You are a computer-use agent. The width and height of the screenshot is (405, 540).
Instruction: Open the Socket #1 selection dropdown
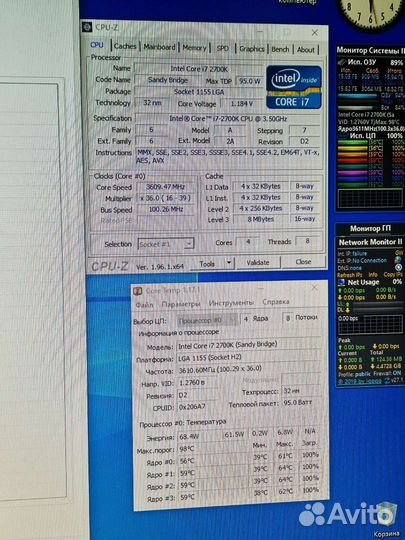point(166,244)
